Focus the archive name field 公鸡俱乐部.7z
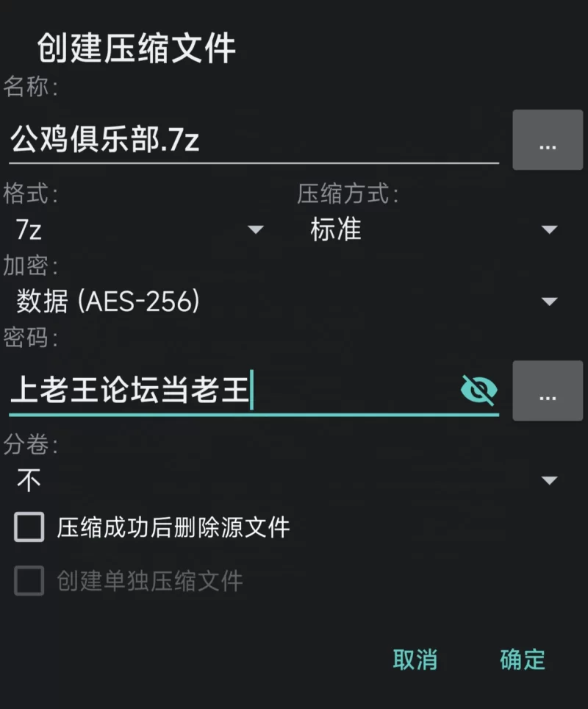The height and width of the screenshot is (709, 588). 254,140
